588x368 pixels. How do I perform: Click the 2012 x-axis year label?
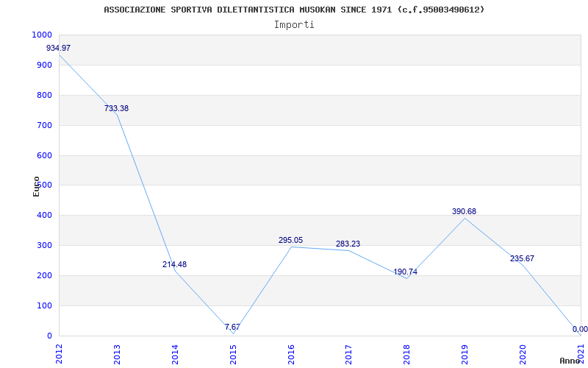pos(59,355)
